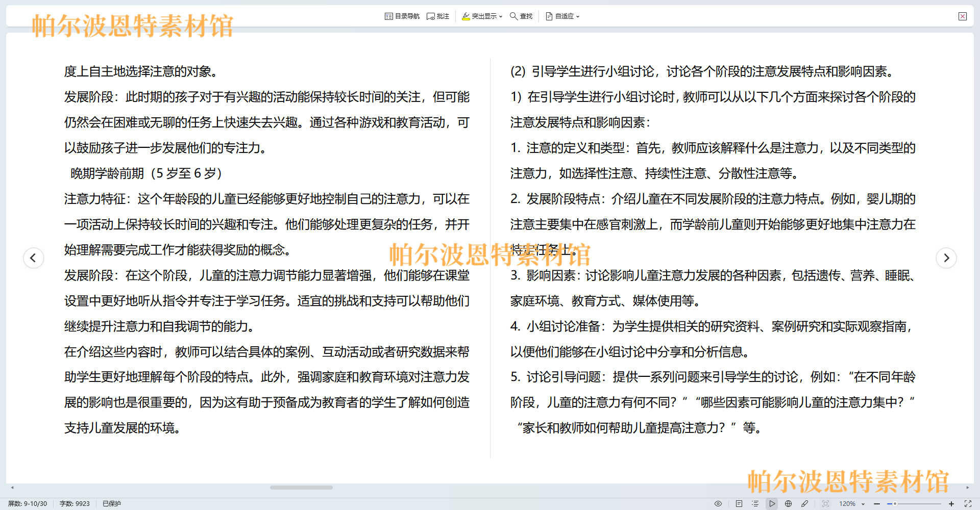Click the line starting 1. 注意的定义和类型

click(x=713, y=148)
